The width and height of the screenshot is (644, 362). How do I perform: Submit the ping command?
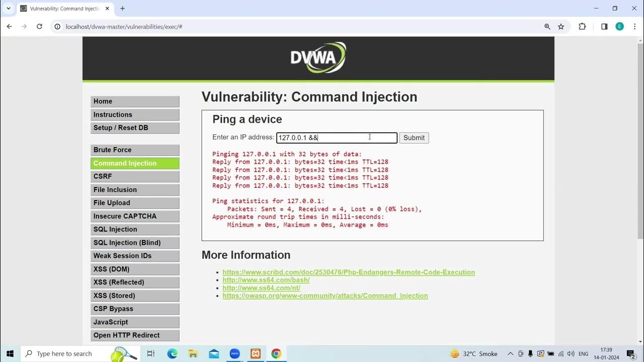pos(414,138)
